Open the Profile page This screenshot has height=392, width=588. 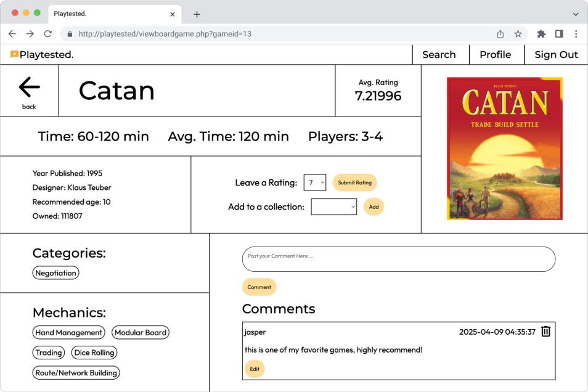(x=495, y=54)
